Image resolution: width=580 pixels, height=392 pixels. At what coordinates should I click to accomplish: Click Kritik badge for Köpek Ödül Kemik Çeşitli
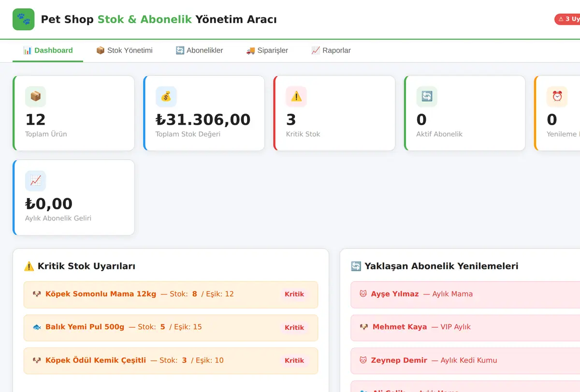coord(294,361)
